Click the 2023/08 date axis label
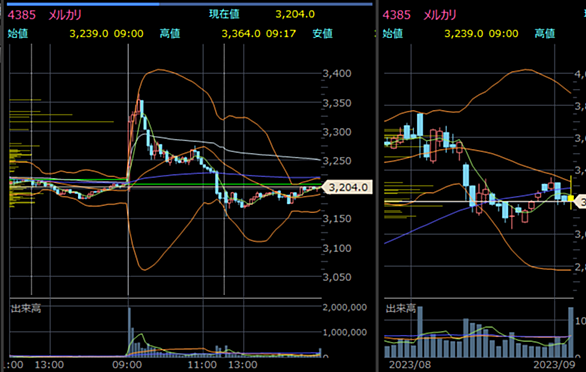586x372 pixels. click(410, 365)
